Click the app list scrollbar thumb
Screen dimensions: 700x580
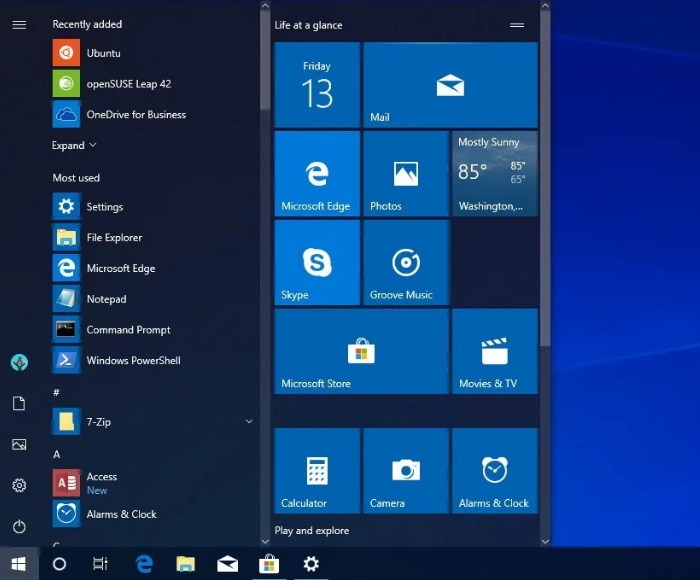pyautogui.click(x=265, y=60)
